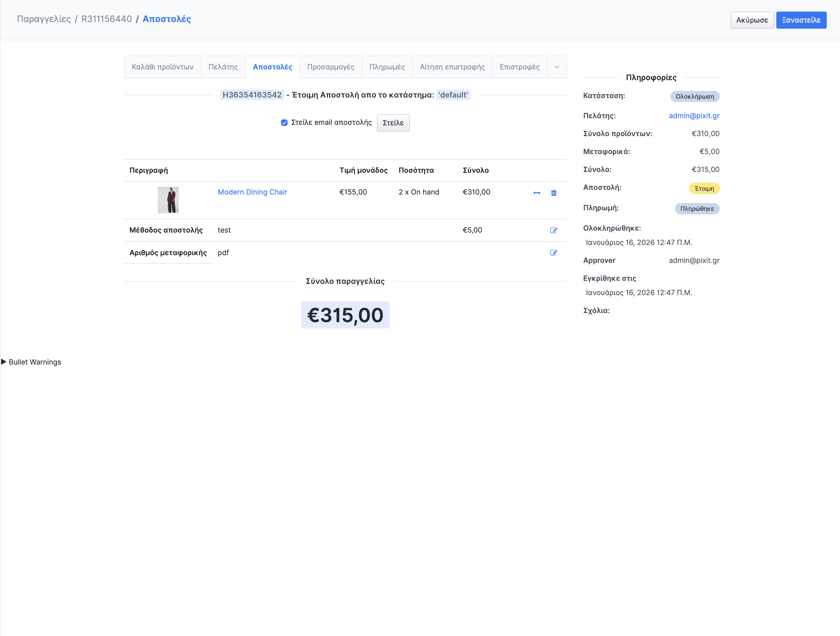
Task: Edit tracking number with pencil icon
Action: tap(553, 253)
